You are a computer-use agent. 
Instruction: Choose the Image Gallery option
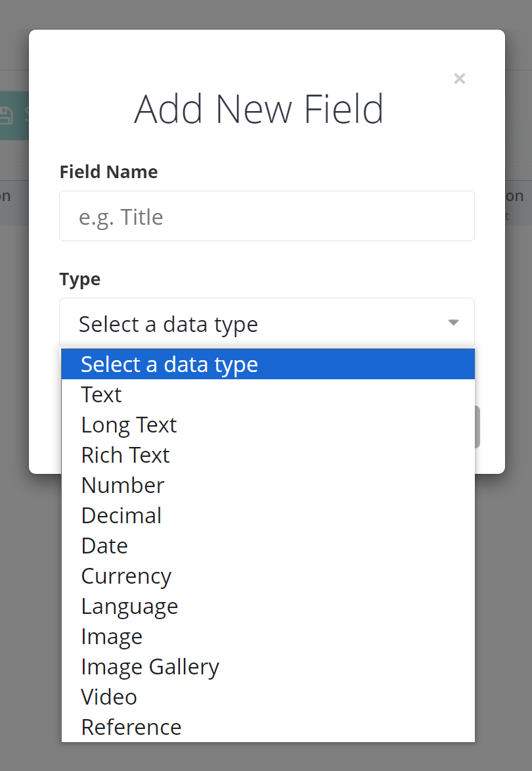point(150,666)
